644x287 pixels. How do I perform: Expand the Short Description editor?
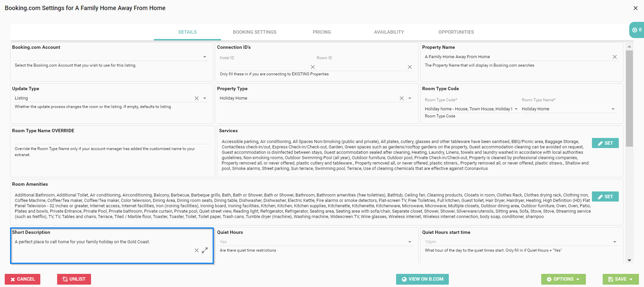(205, 250)
